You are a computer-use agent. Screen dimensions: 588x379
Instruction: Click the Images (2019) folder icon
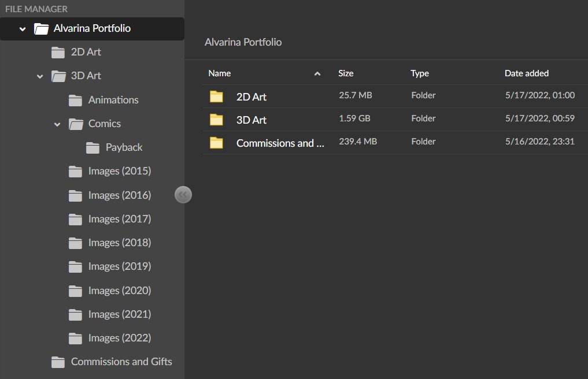point(75,266)
